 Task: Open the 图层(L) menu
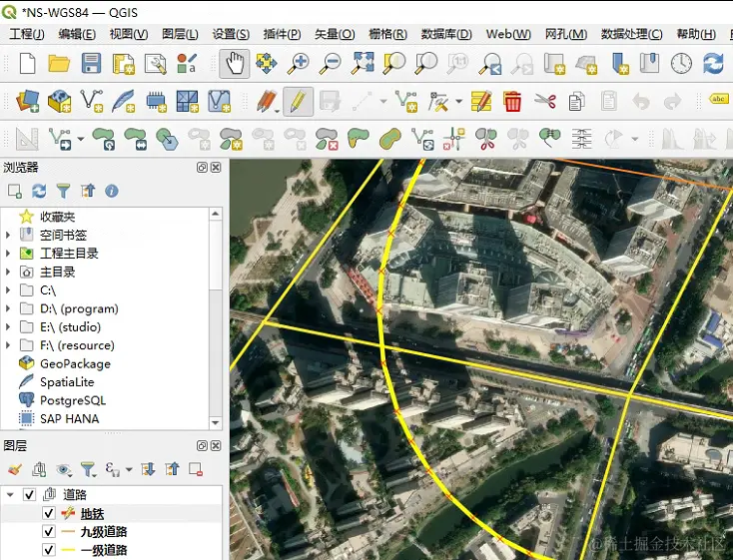[x=180, y=34]
